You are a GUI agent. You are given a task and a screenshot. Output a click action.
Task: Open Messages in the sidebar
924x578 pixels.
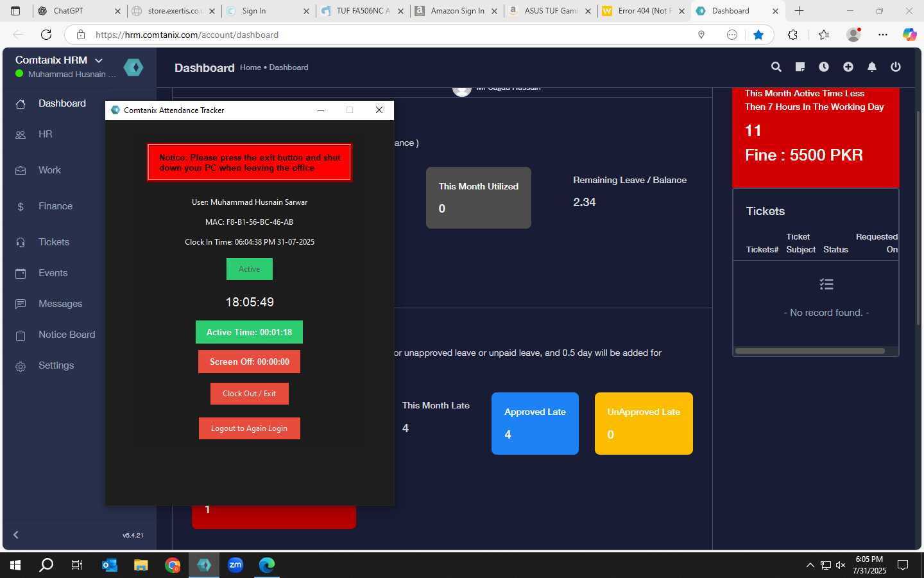pos(60,304)
